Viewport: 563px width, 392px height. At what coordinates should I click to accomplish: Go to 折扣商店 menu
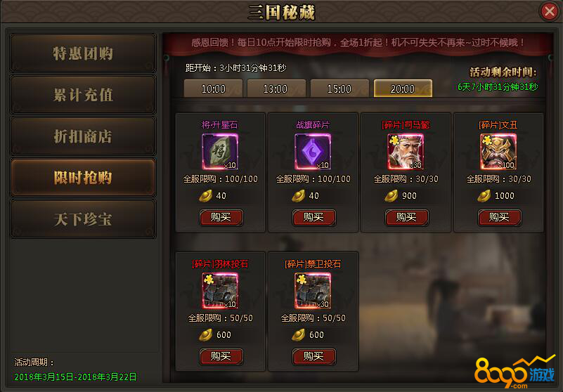83,136
